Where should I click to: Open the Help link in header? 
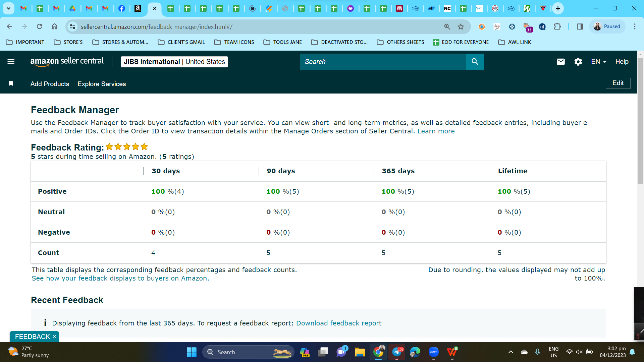pos(622,62)
